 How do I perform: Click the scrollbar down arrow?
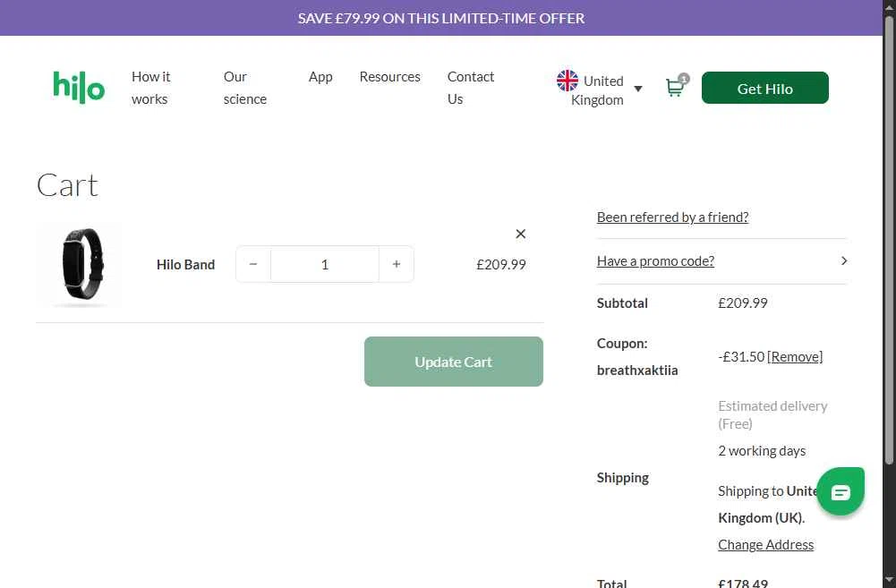[889, 581]
